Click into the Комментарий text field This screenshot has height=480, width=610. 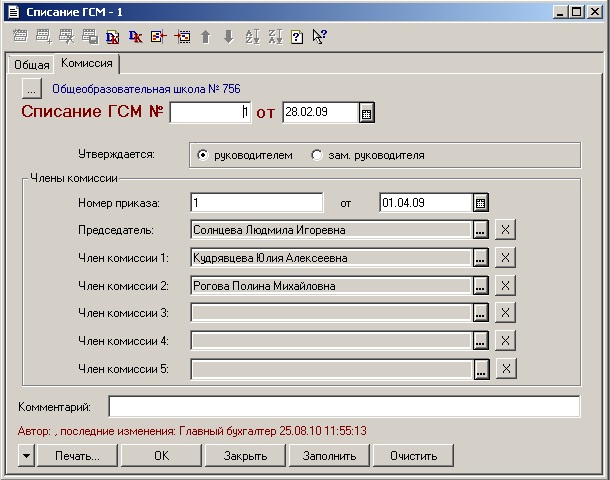(x=343, y=407)
